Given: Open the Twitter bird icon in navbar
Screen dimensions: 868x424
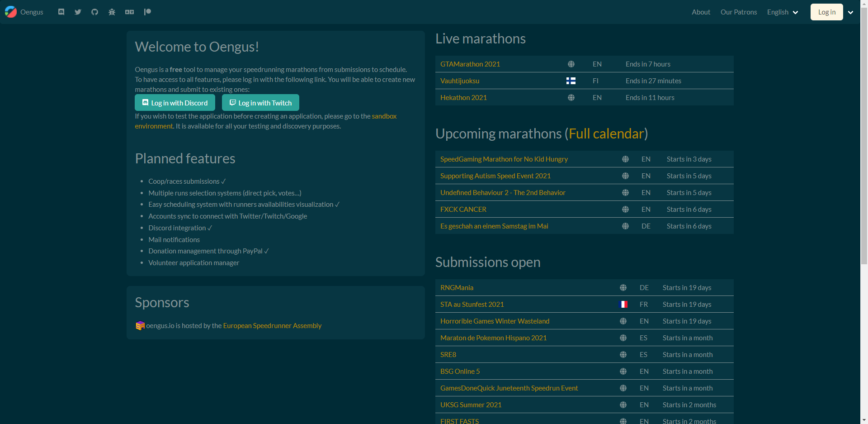Looking at the screenshot, I should click(78, 12).
